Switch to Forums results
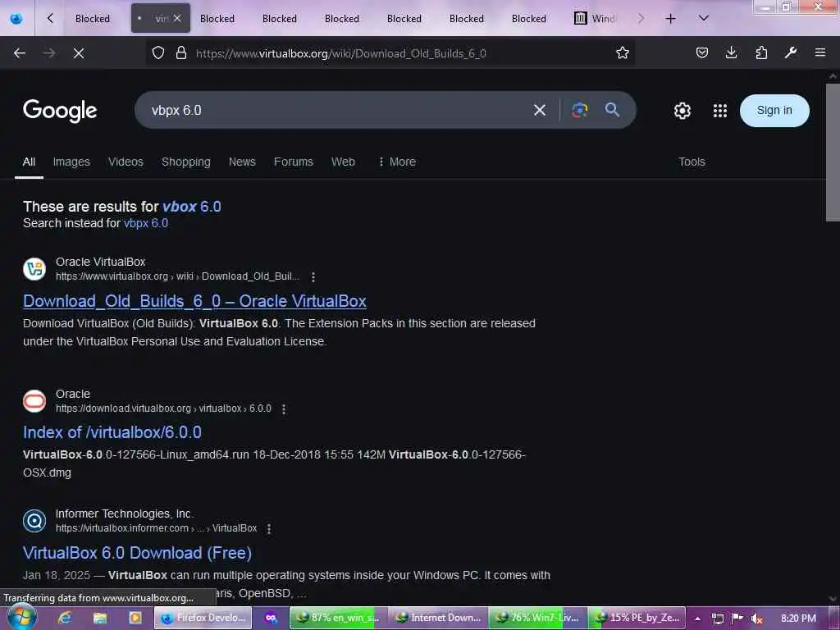840x630 pixels. [x=294, y=162]
